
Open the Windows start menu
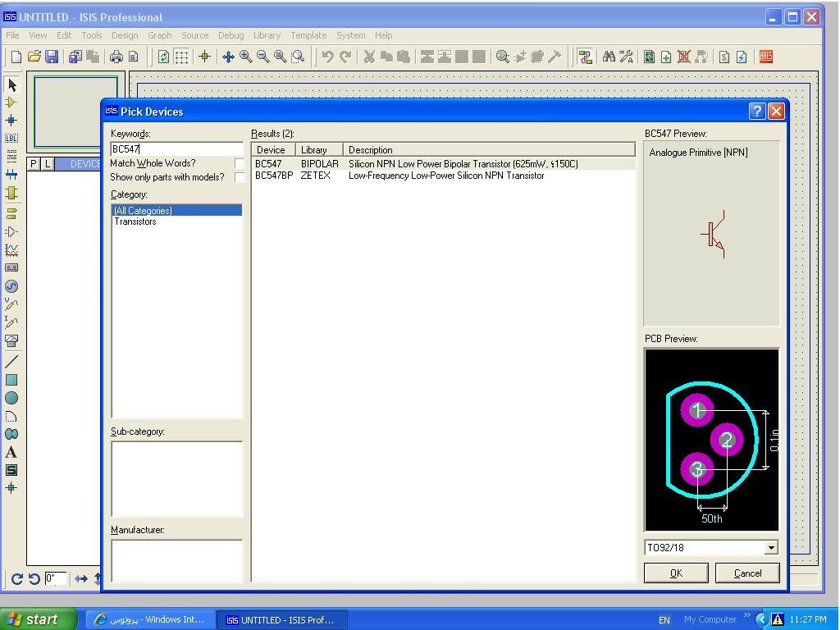[x=38, y=619]
